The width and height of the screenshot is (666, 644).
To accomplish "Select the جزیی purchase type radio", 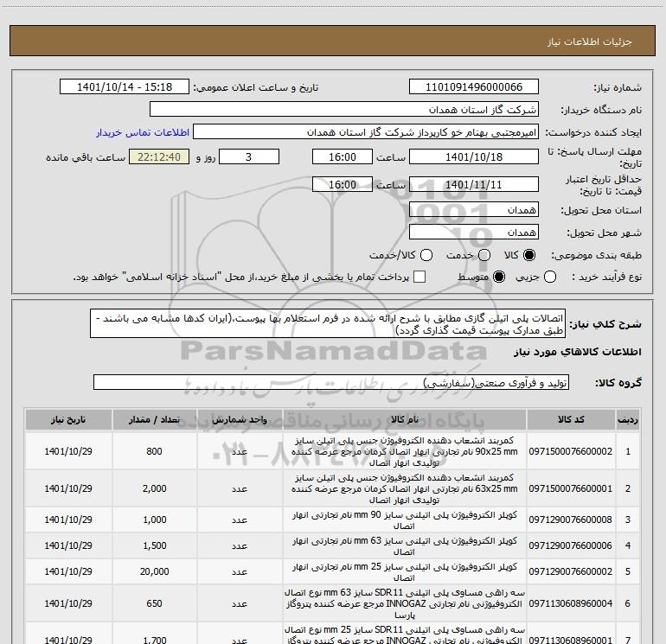I will click(550, 277).
